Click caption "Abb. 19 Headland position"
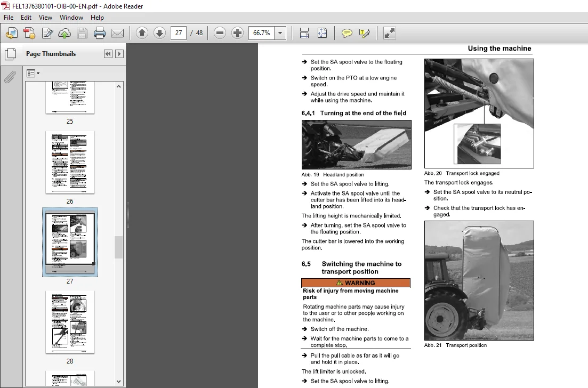 click(x=333, y=175)
